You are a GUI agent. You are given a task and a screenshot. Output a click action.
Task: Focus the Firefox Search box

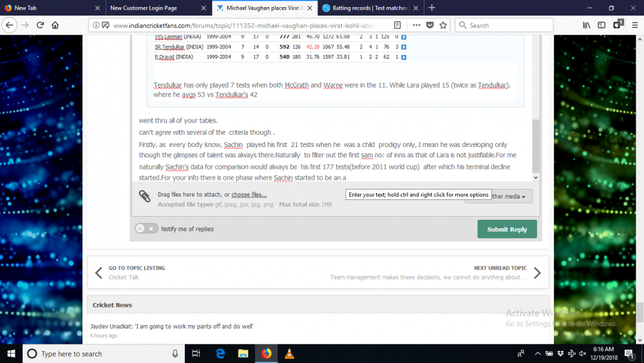coord(504,25)
